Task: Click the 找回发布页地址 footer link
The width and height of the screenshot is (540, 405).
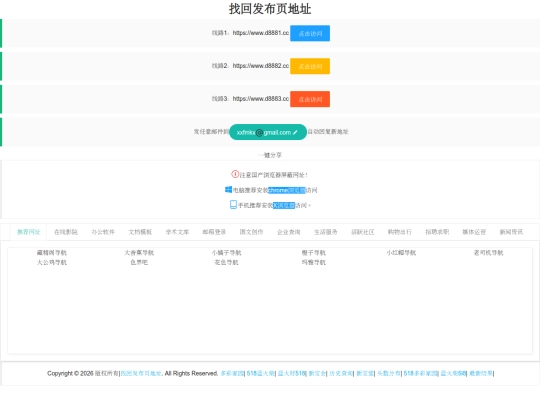Action: coord(141,373)
